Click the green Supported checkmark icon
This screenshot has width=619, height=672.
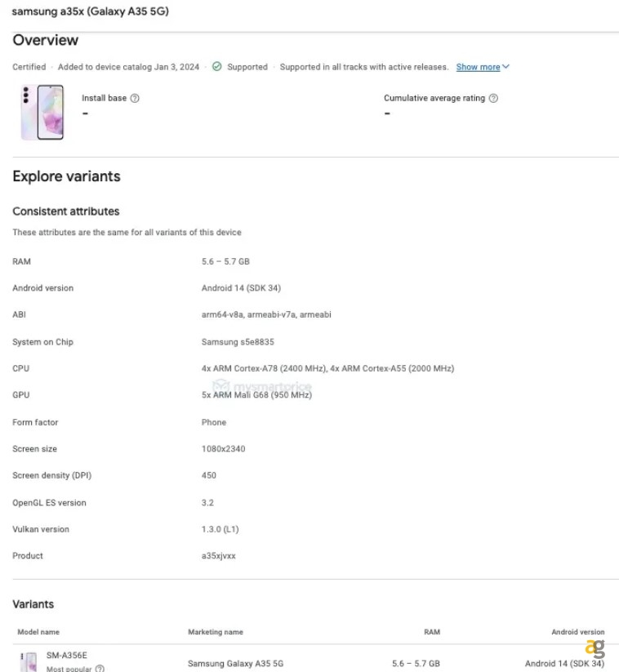[216, 67]
